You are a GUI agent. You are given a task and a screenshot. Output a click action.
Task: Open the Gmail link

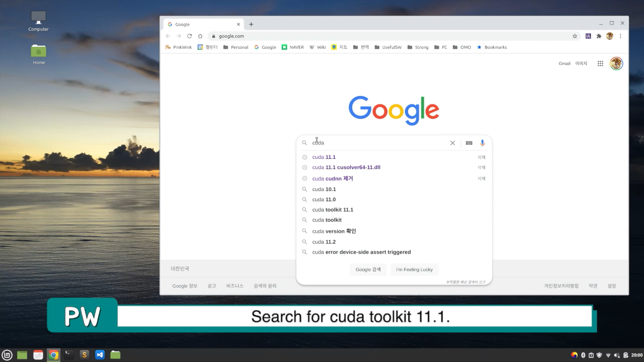point(565,63)
